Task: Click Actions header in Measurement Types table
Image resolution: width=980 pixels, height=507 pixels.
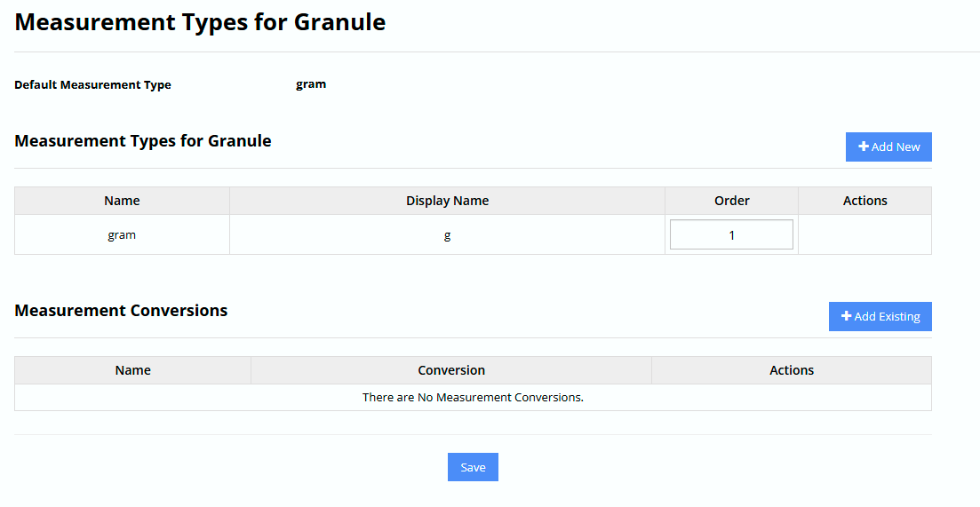Action: [864, 201]
